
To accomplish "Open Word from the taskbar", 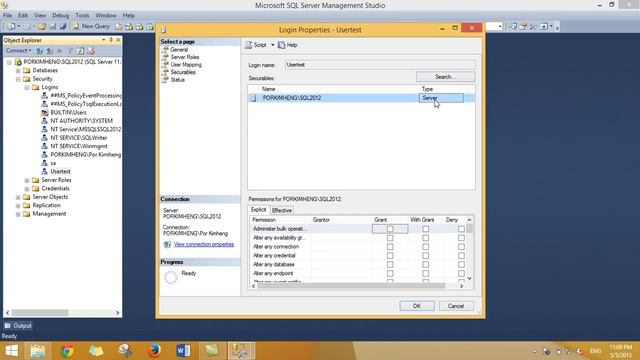I will click(183, 351).
